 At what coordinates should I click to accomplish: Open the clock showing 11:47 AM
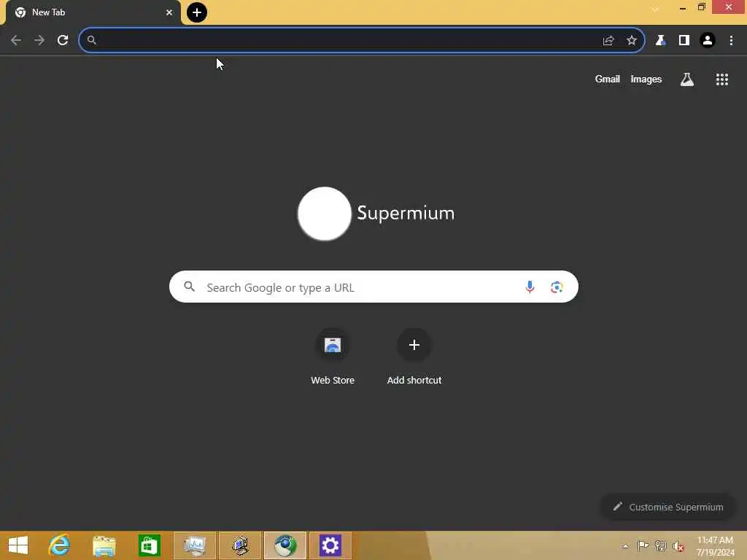point(715,546)
